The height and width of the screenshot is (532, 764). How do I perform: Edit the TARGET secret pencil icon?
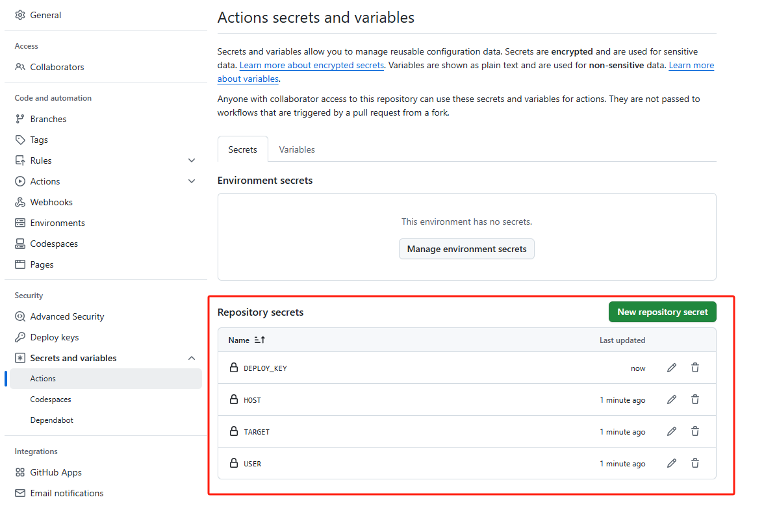coord(672,431)
